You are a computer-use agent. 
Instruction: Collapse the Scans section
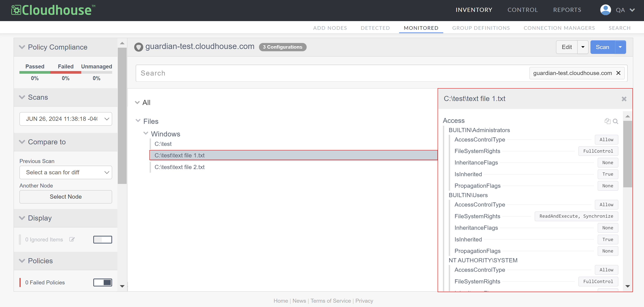[22, 97]
